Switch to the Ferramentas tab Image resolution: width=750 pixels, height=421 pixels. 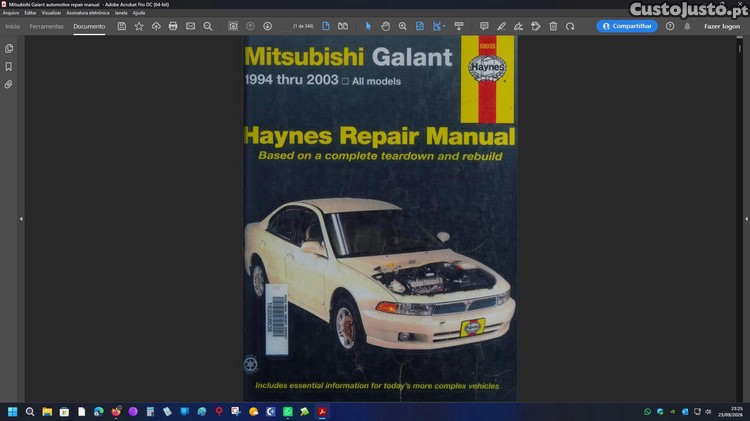(x=46, y=26)
